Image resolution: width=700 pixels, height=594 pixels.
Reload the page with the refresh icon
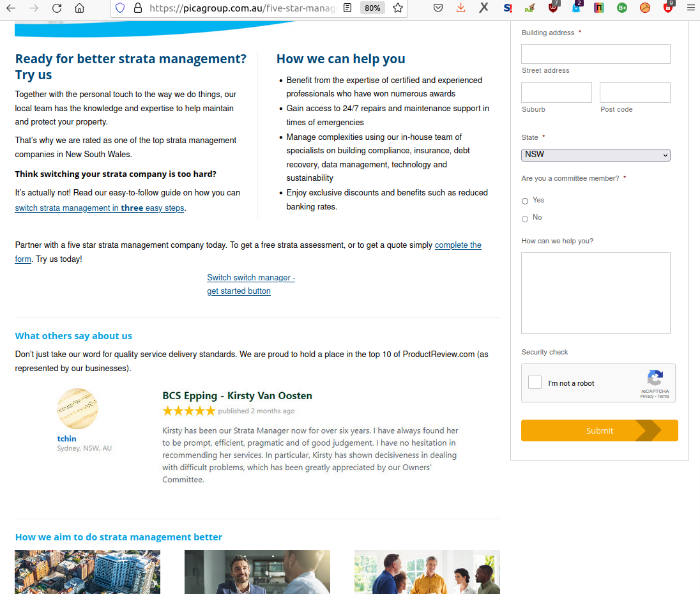pyautogui.click(x=57, y=8)
